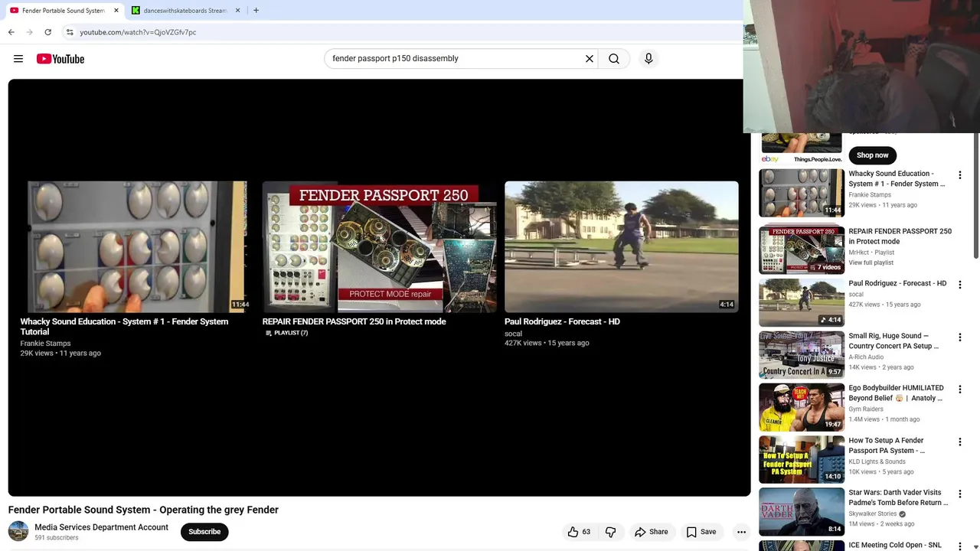Screen dimensions: 980x551
Task: Play Paul Rodriguez Forecast endscreen thumbnail
Action: tap(622, 246)
